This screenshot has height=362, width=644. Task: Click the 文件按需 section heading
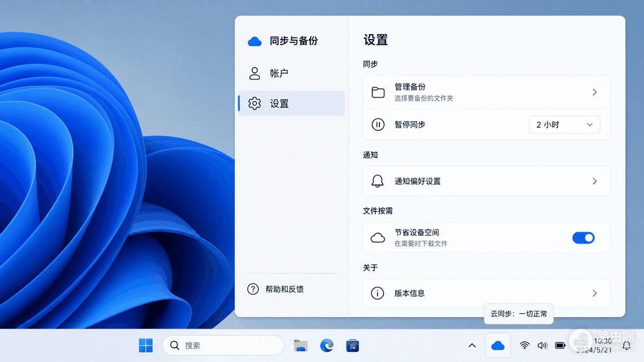pos(378,211)
